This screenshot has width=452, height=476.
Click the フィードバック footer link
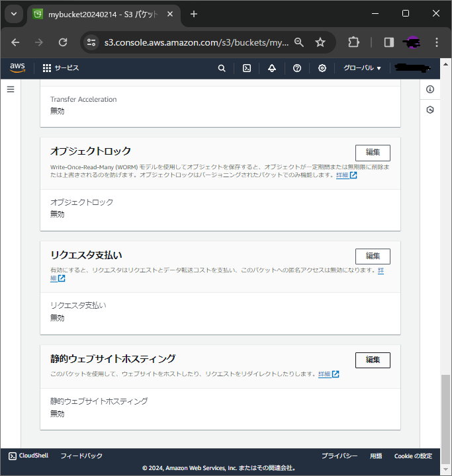[81, 456]
